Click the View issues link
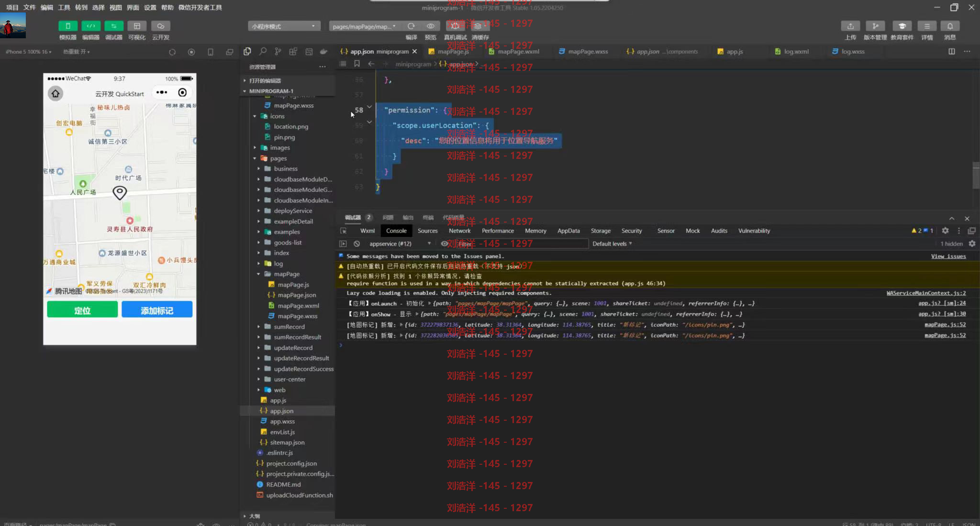 (x=948, y=256)
